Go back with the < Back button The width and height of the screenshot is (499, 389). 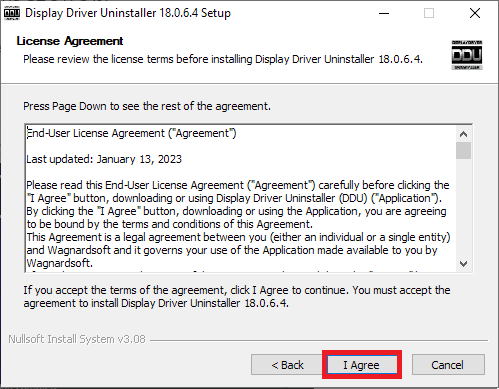[287, 365]
